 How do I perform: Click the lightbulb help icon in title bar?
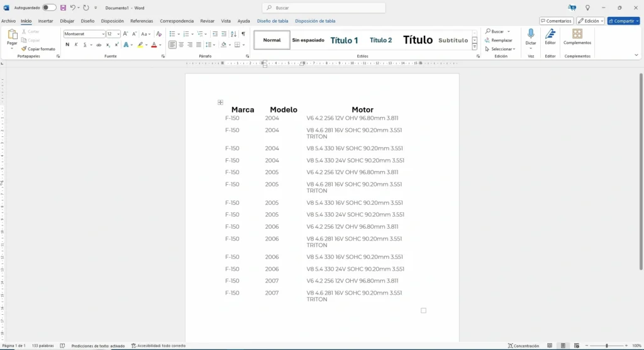(x=587, y=8)
